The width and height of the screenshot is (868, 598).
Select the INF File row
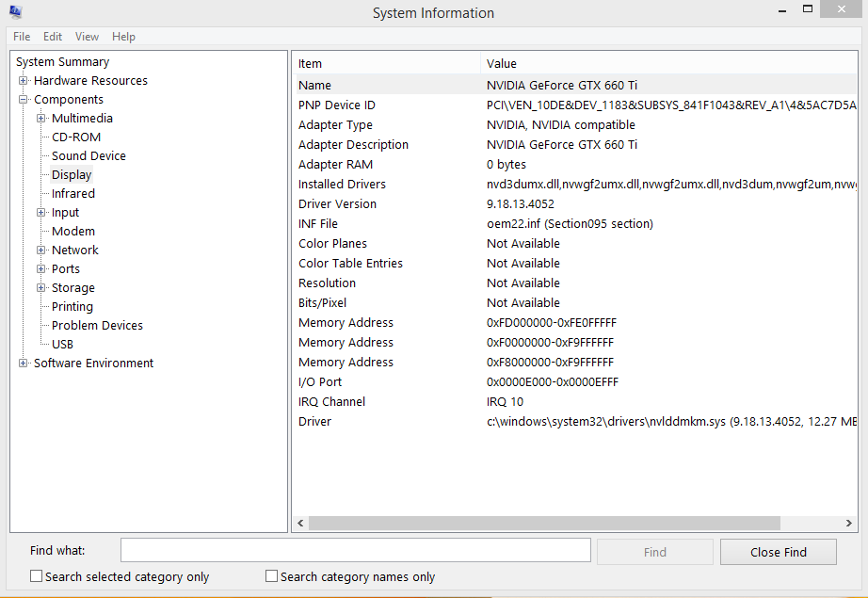(575, 224)
